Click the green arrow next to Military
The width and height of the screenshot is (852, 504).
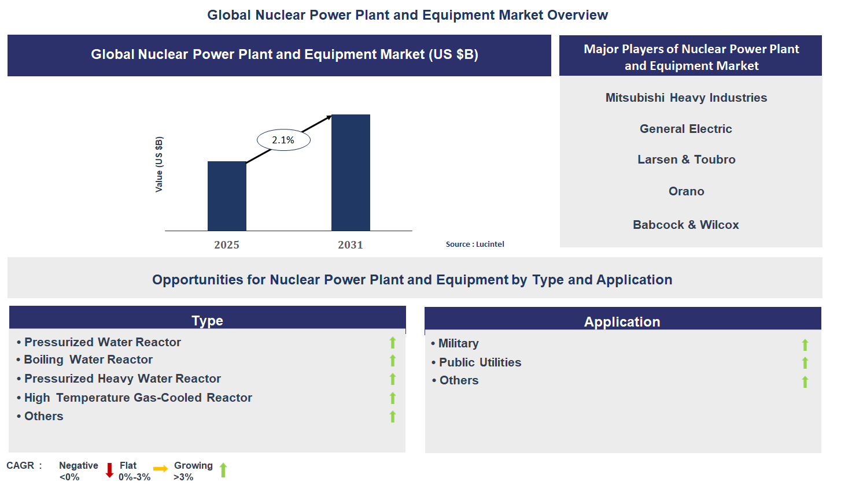(805, 344)
